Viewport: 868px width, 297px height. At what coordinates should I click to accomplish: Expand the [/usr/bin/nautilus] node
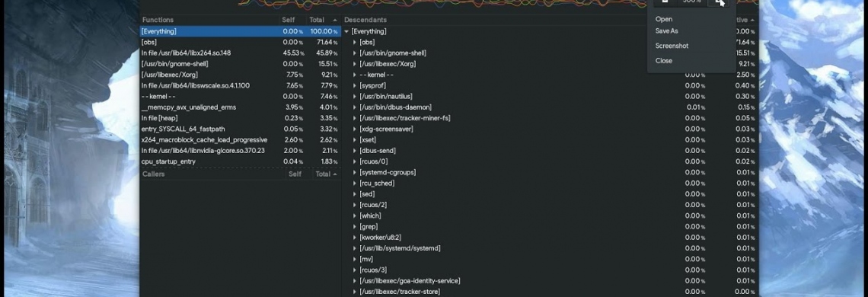[355, 97]
